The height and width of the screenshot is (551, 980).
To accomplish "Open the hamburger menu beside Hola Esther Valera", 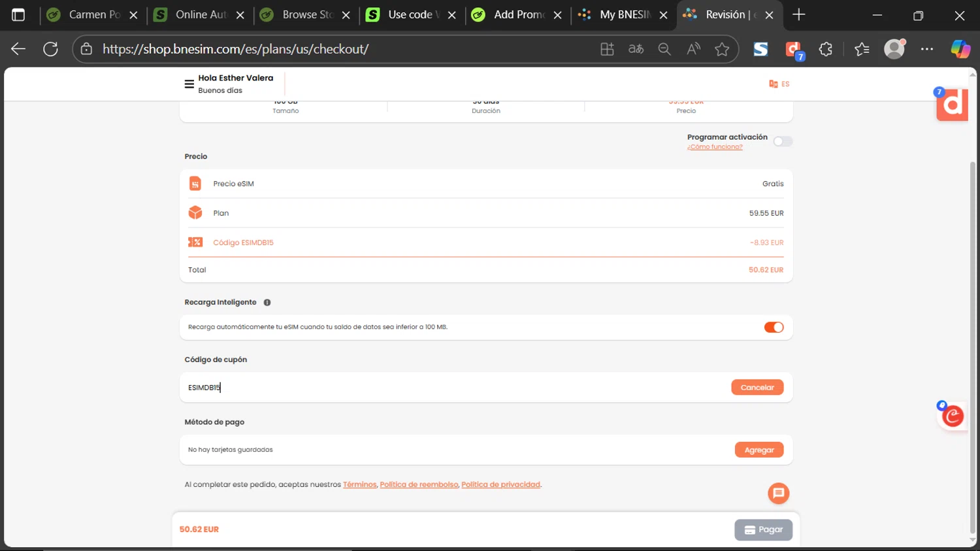I will [189, 84].
